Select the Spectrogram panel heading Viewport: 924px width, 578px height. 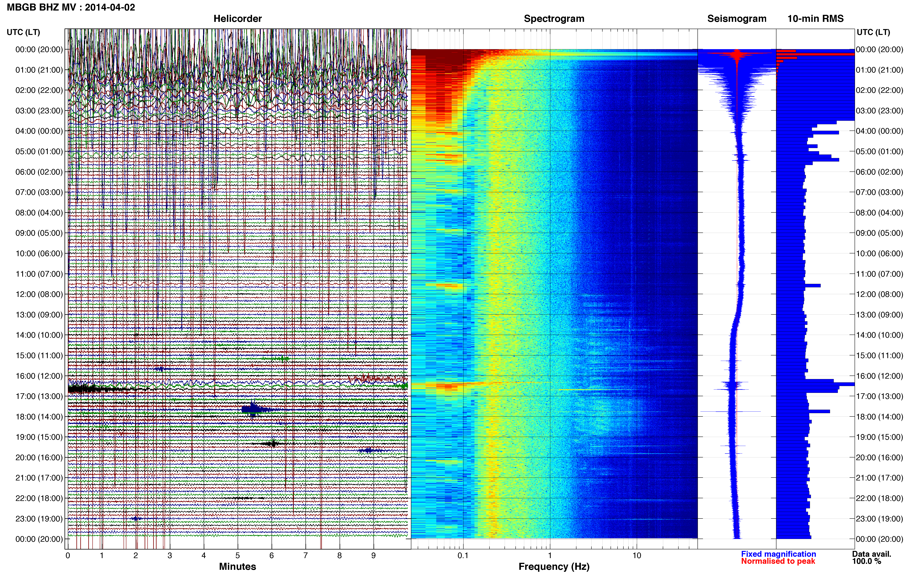(x=554, y=19)
